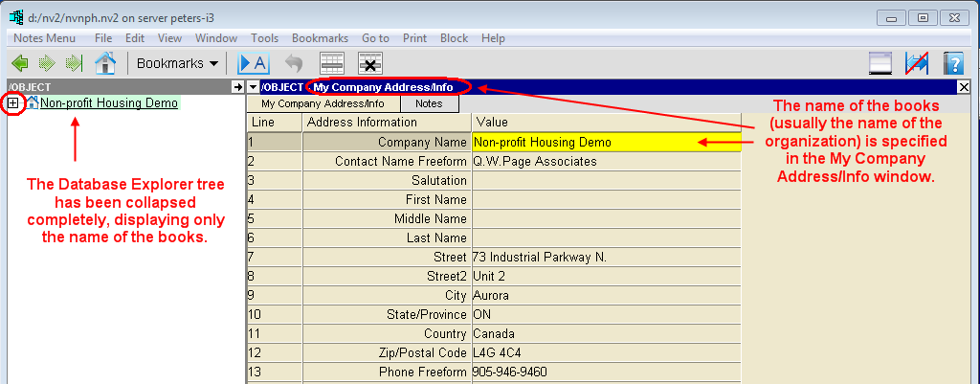Click the green back arrow icon

coord(19,63)
